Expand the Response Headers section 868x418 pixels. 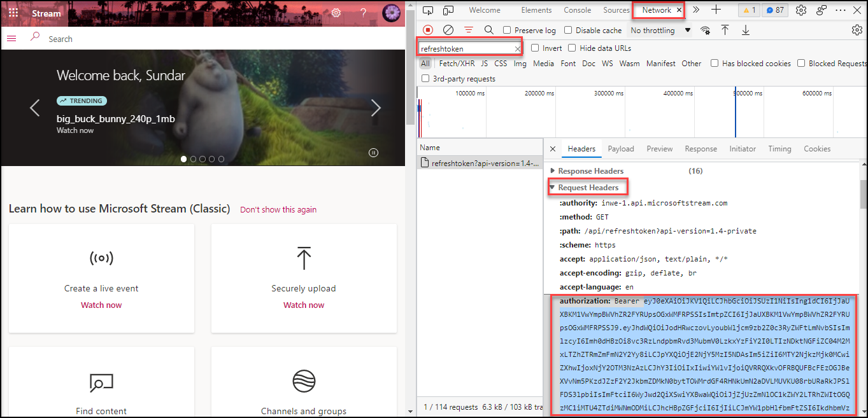[x=590, y=171]
